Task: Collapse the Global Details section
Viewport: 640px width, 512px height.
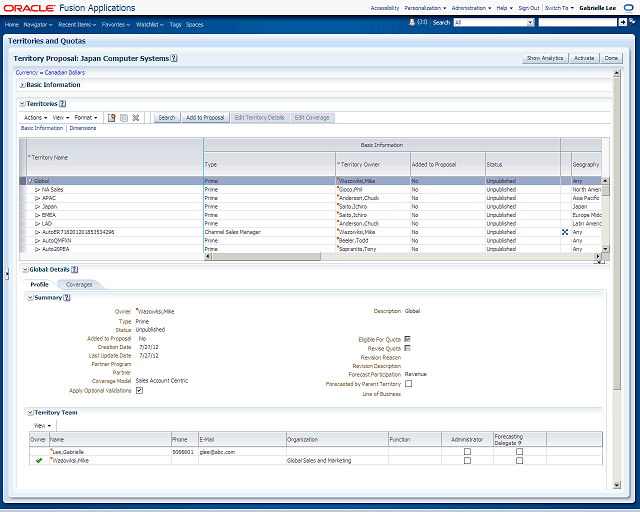Action: [x=25, y=269]
